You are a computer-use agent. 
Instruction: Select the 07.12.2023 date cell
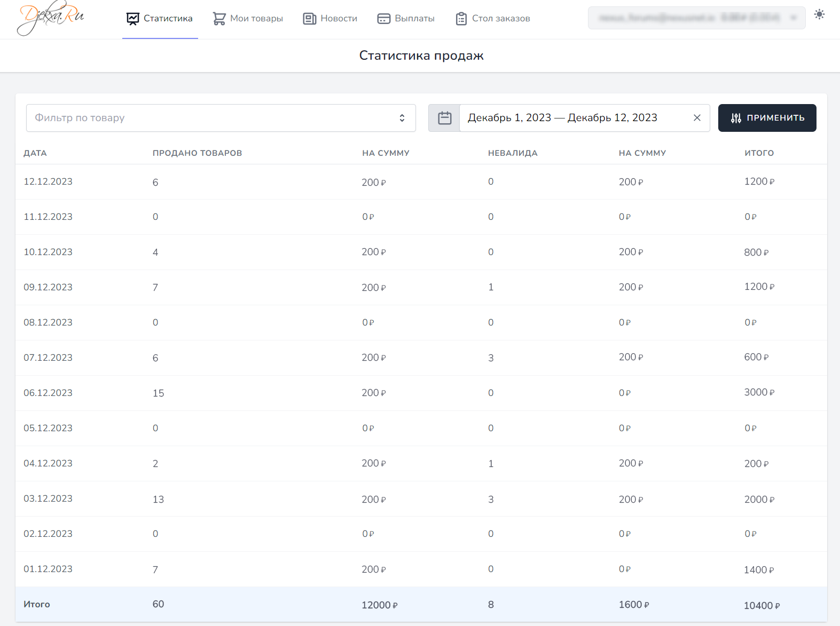pyautogui.click(x=48, y=358)
